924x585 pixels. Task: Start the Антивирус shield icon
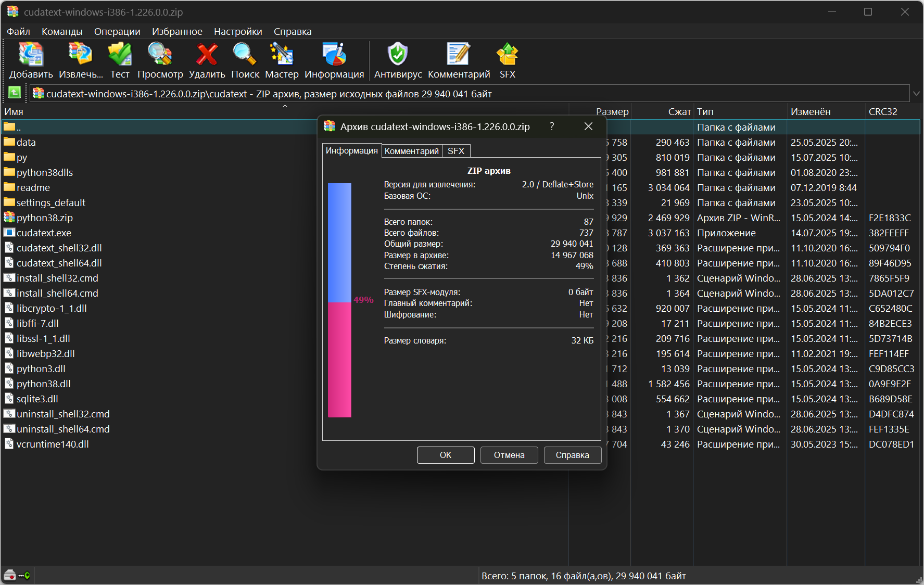coord(398,54)
